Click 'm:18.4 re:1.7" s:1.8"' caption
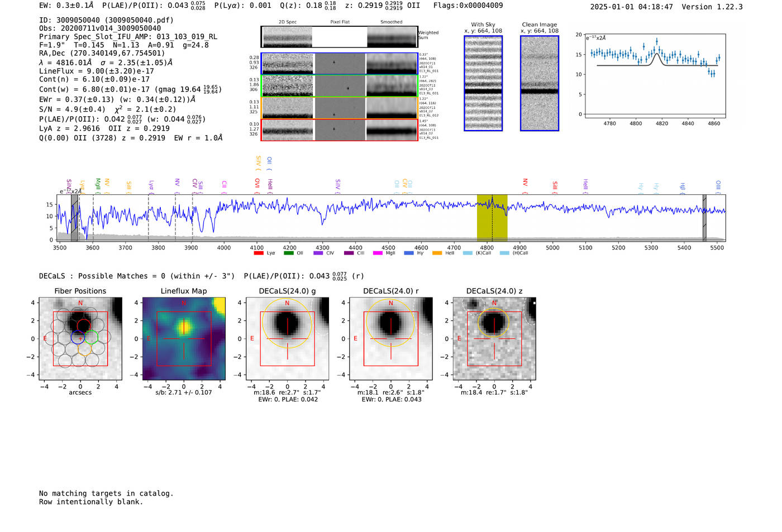The height and width of the screenshot is (532, 782). [494, 392]
